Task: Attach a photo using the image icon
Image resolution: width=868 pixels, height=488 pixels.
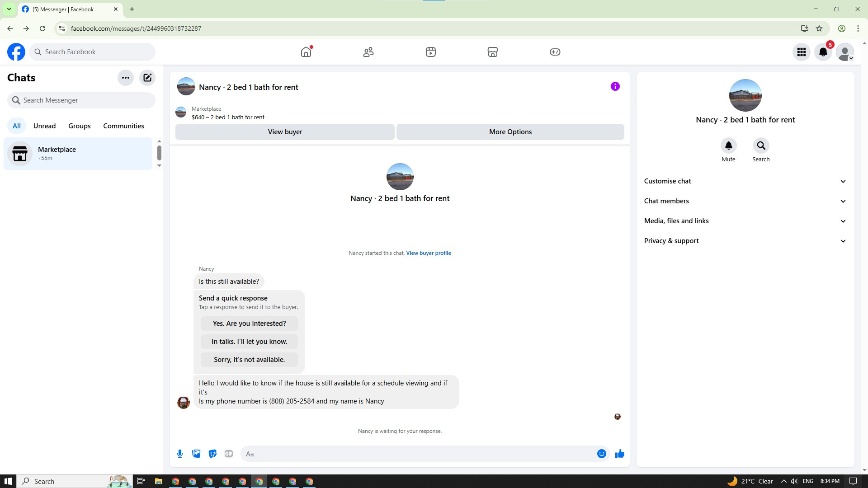Action: tap(196, 454)
